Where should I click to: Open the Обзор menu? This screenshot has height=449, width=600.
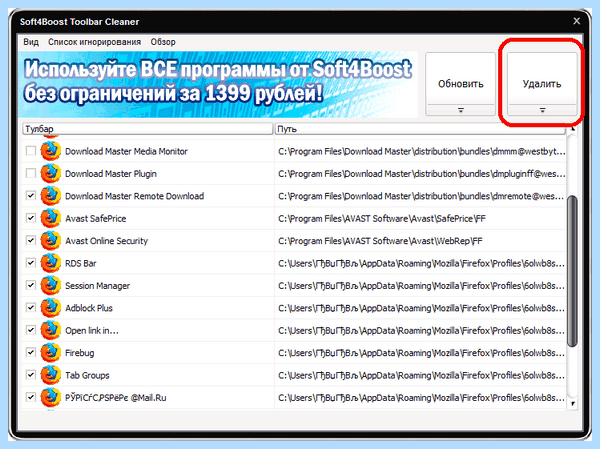pyautogui.click(x=163, y=42)
